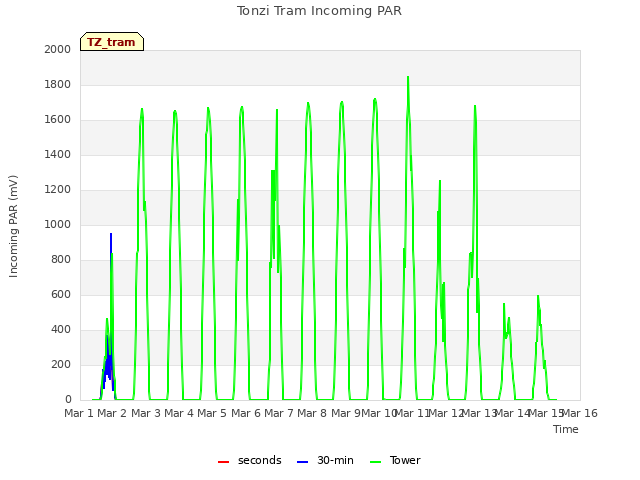Click the 1400 y-axis tick label
This screenshot has width=640, height=480.
58,154
